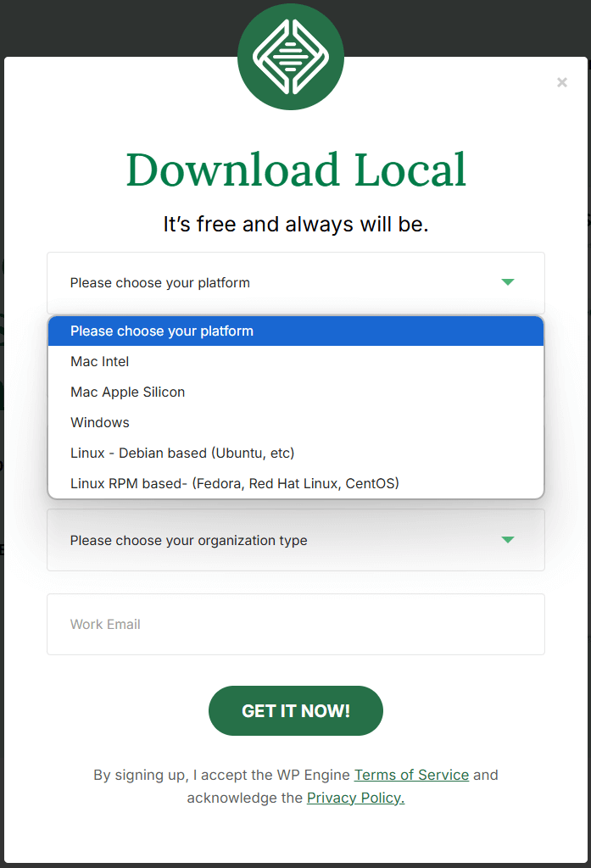Choose Mac Apple Silicon option

click(x=296, y=392)
